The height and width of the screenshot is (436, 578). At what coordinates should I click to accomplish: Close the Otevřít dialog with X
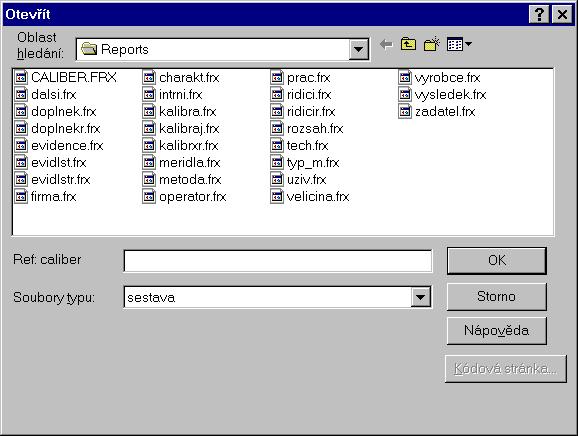click(x=562, y=14)
